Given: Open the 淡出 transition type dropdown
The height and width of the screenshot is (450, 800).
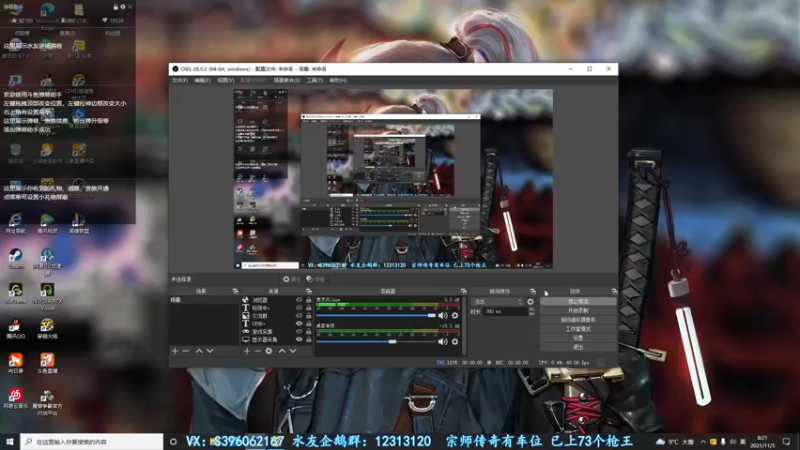Looking at the screenshot, I should [x=497, y=302].
